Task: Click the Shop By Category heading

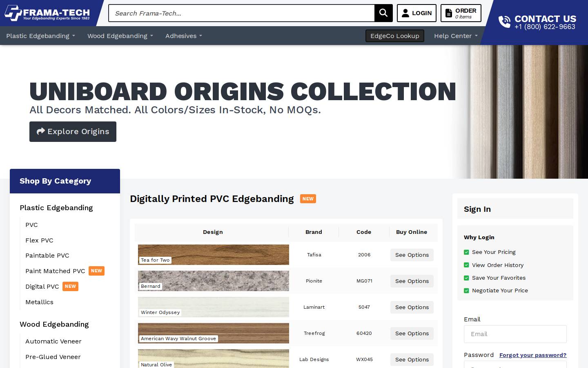Action: pyautogui.click(x=55, y=181)
